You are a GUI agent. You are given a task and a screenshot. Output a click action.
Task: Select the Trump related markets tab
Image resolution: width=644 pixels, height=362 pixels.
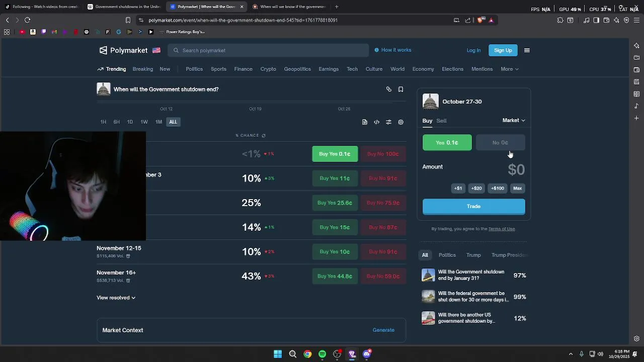[473, 255]
